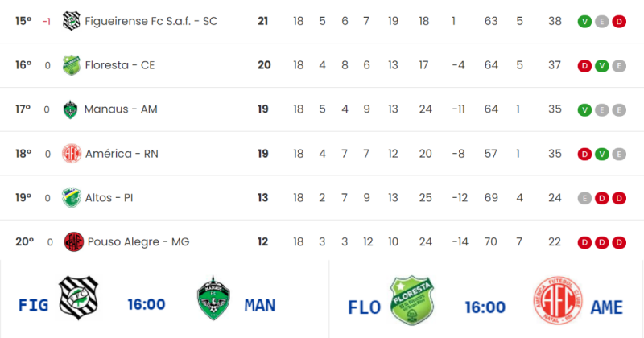The width and height of the screenshot is (644, 338).
Task: Click the América - RN club crest
Action: click(x=73, y=154)
